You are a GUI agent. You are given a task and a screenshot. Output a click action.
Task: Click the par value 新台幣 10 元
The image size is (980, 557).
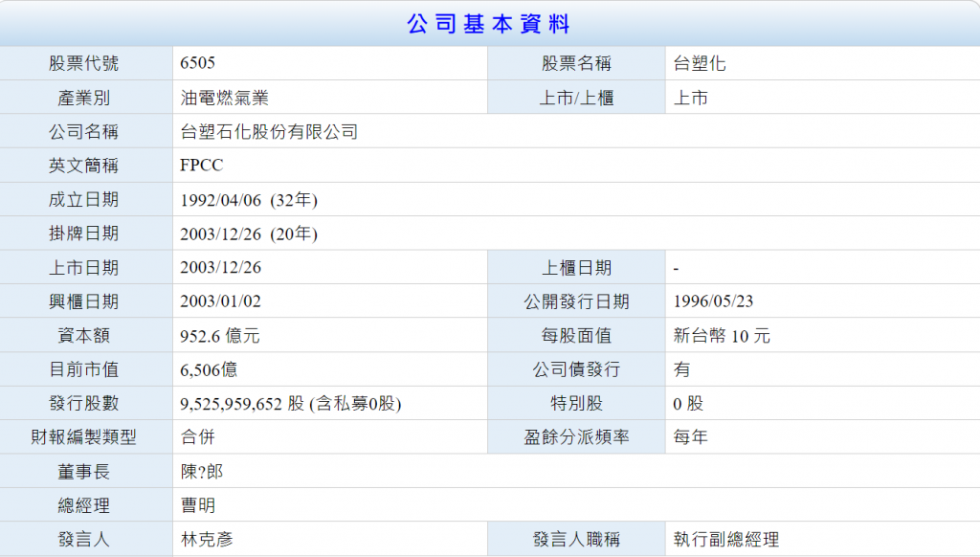(722, 336)
